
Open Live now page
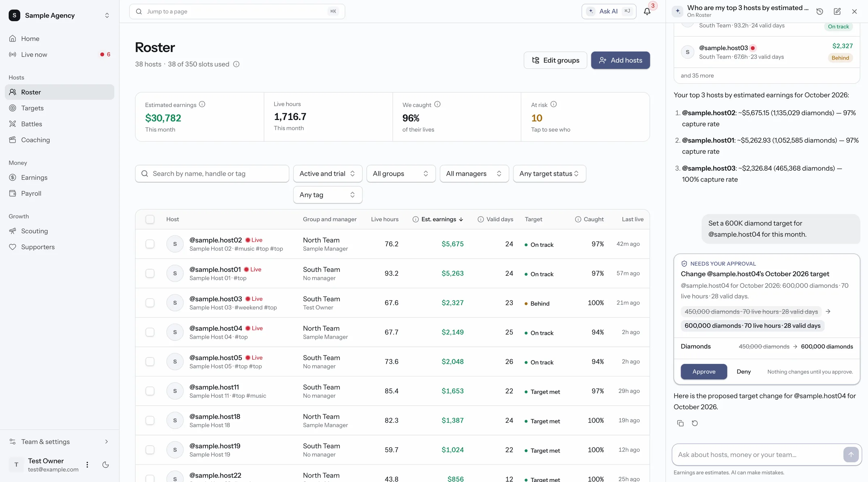pos(59,55)
